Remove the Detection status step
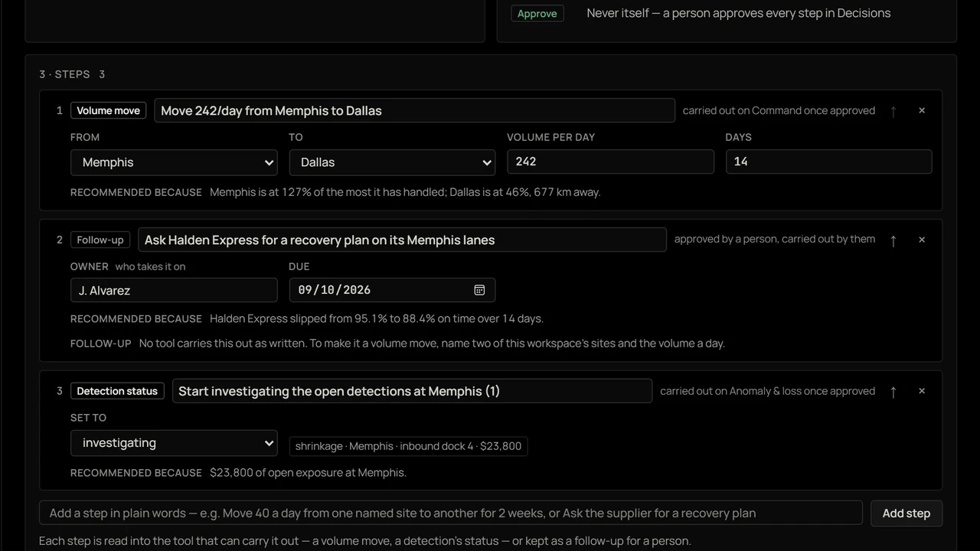The image size is (980, 551). 922,391
